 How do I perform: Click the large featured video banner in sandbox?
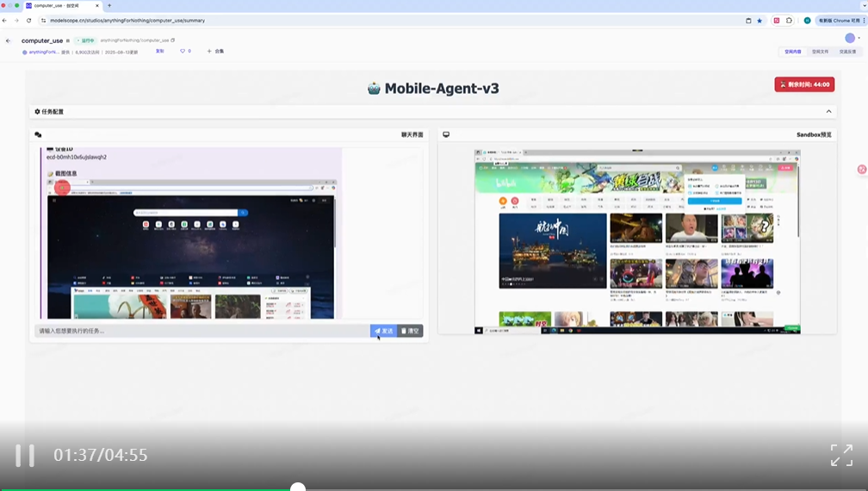[553, 251]
